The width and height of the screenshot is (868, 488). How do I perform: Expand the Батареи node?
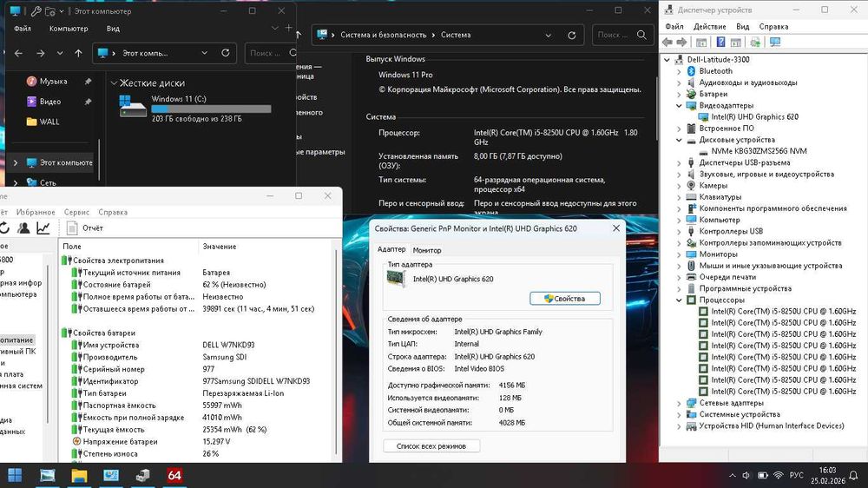[x=680, y=94]
